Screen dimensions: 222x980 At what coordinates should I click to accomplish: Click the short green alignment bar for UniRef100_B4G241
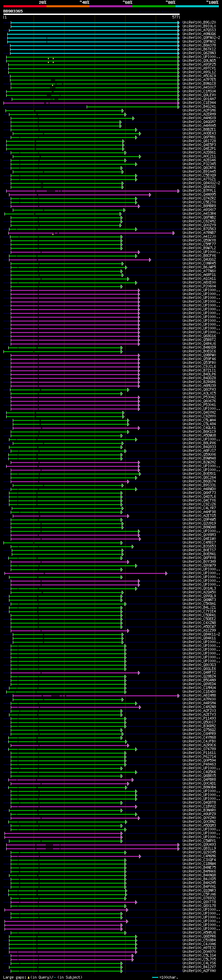(x=133, y=106)
